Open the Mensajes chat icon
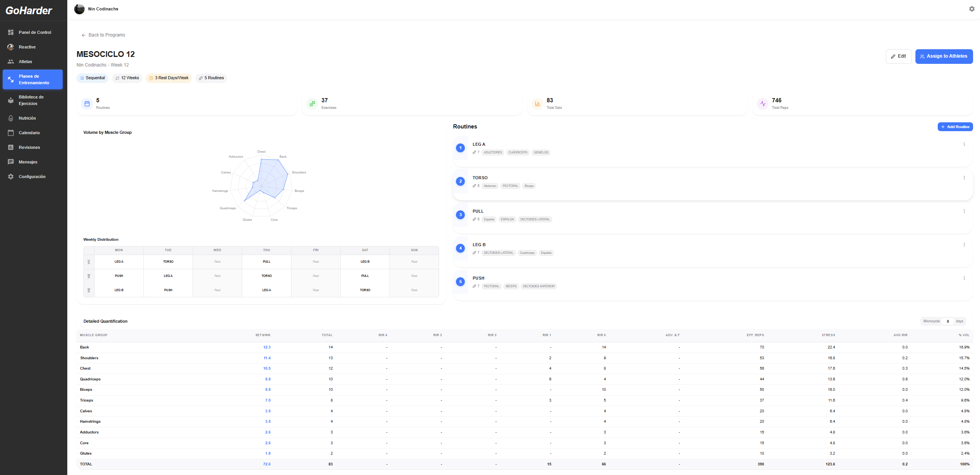Viewport: 980px width, 475px height. (x=11, y=162)
